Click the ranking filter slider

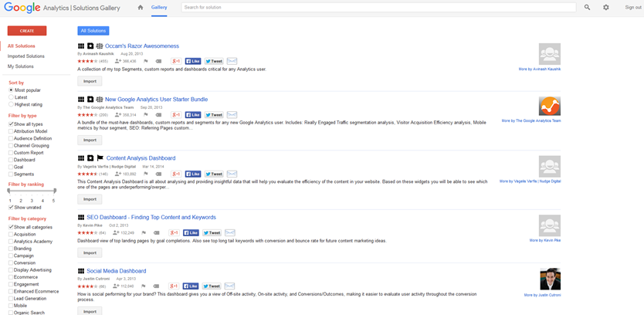pos(32,191)
